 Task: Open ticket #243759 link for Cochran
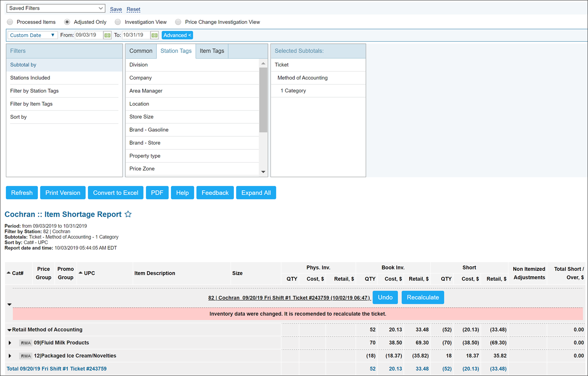[289, 297]
